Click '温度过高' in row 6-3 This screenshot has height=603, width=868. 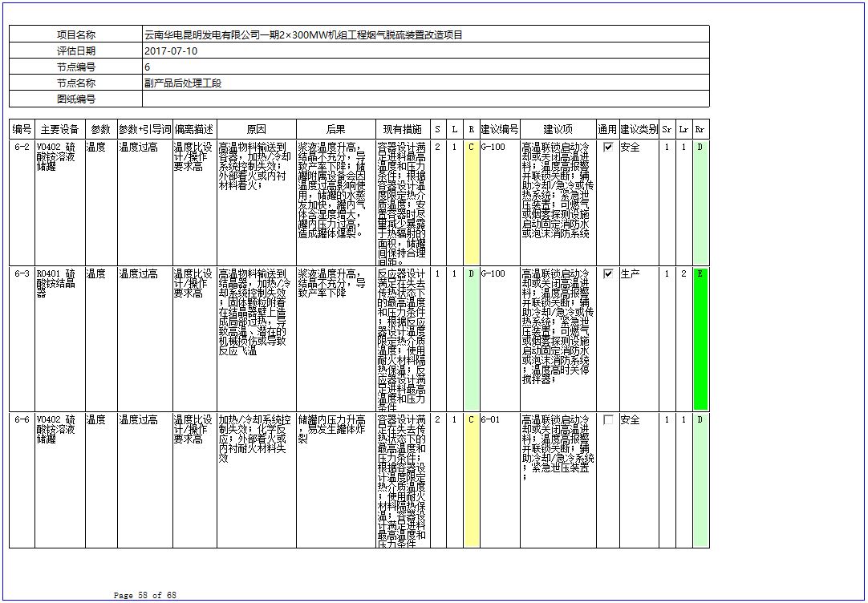[x=139, y=274]
